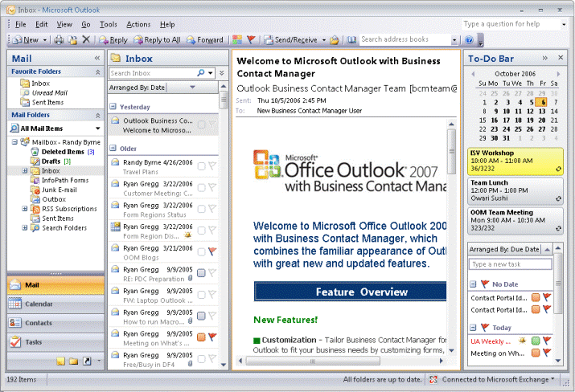Collapse the Mailbox - Randy Byrne tree
Screen dimensions: 575x392
(x=14, y=142)
